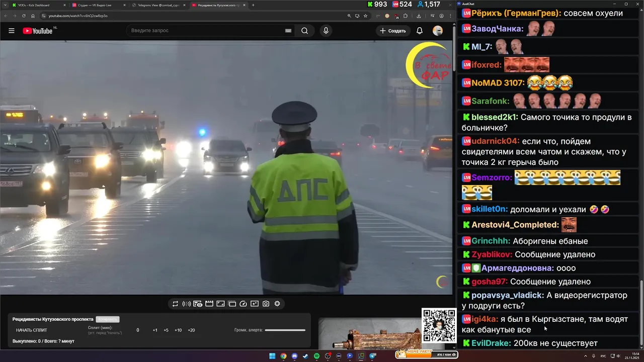Click the card-with-eye icon in player toolbar
Screen dimensions: 644x362
(x=198, y=304)
